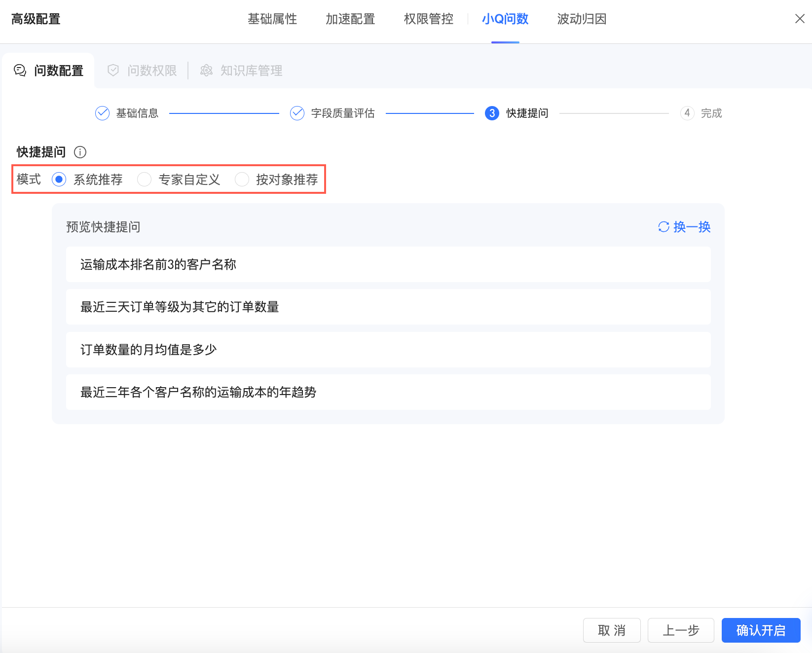The width and height of the screenshot is (812, 653).
Task: Click the 问数配置 chat bubble icon
Action: [x=20, y=71]
